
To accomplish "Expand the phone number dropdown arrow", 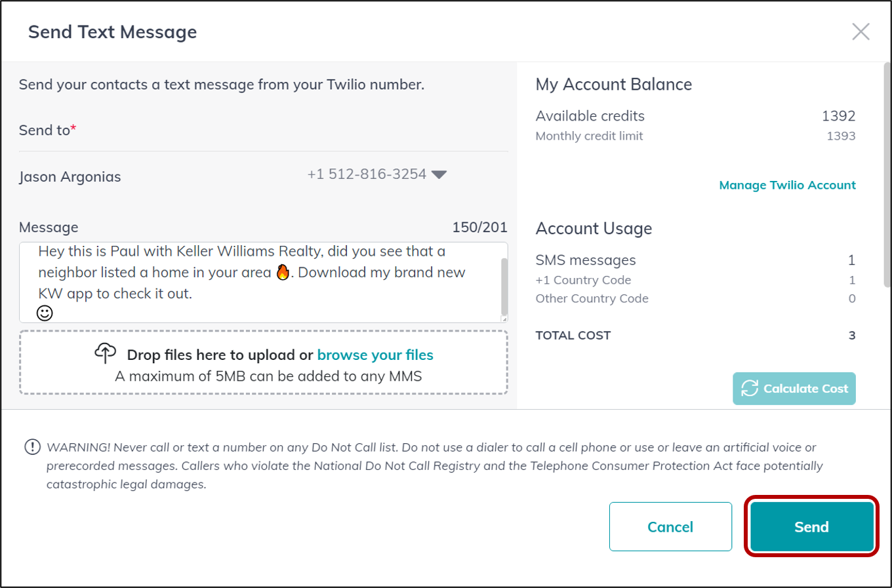I will pyautogui.click(x=439, y=174).
